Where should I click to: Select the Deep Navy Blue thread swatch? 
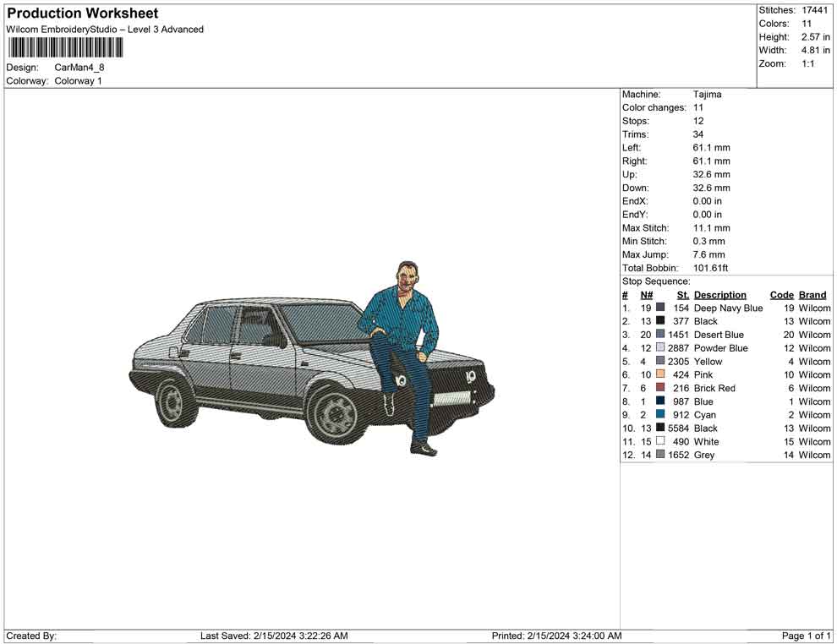[x=658, y=308]
